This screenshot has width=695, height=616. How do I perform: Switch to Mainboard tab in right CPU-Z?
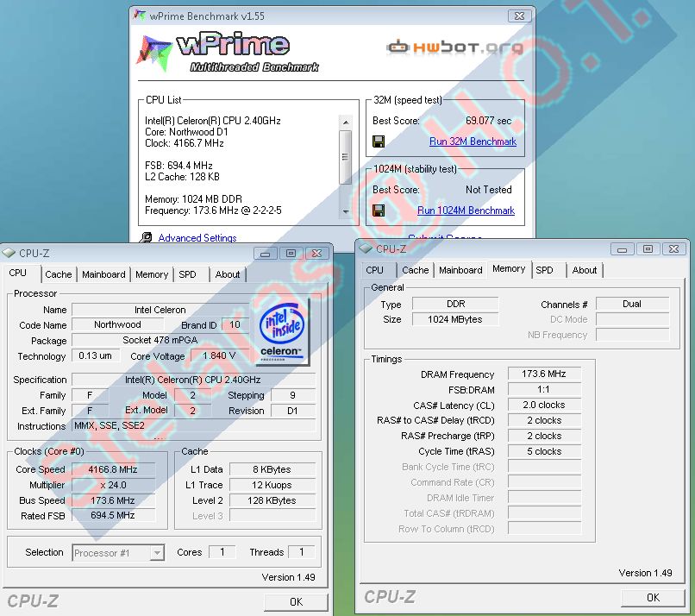(x=460, y=270)
